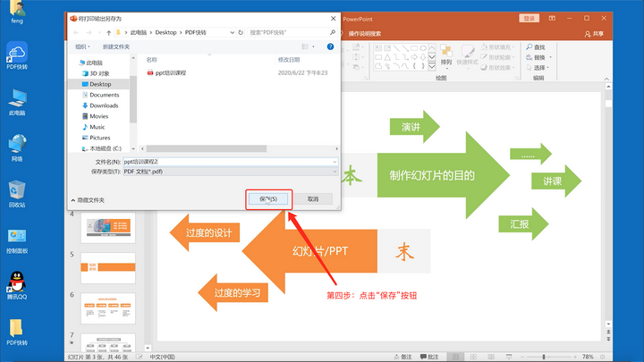Select Pictures in the navigation tree
Viewport: 644px width, 362px height.
point(96,138)
